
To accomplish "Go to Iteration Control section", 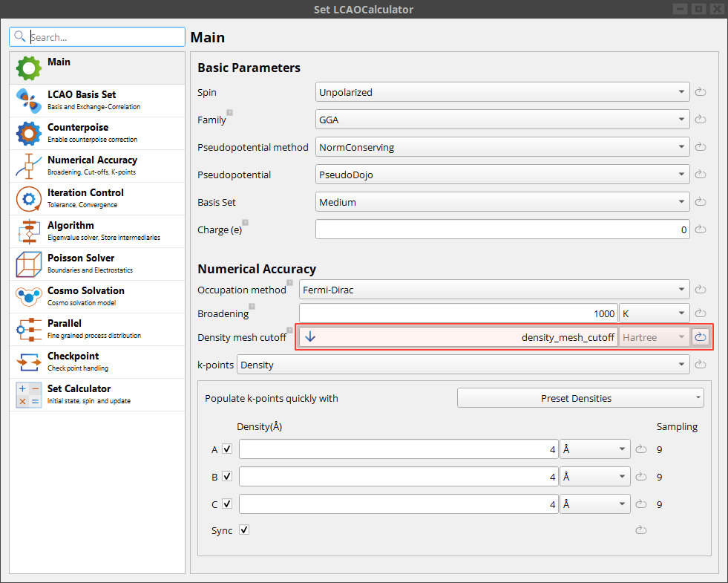I will [x=97, y=199].
